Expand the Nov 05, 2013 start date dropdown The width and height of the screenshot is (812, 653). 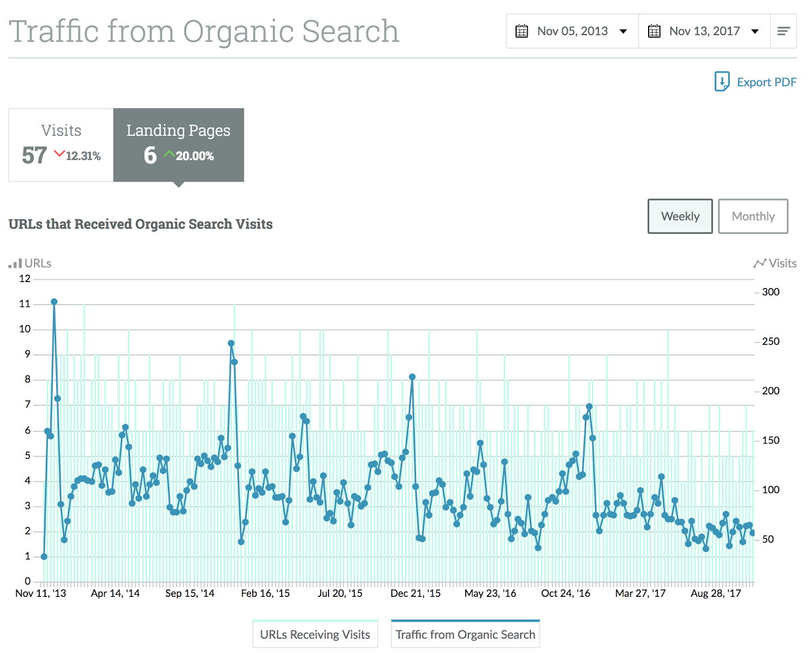[623, 31]
